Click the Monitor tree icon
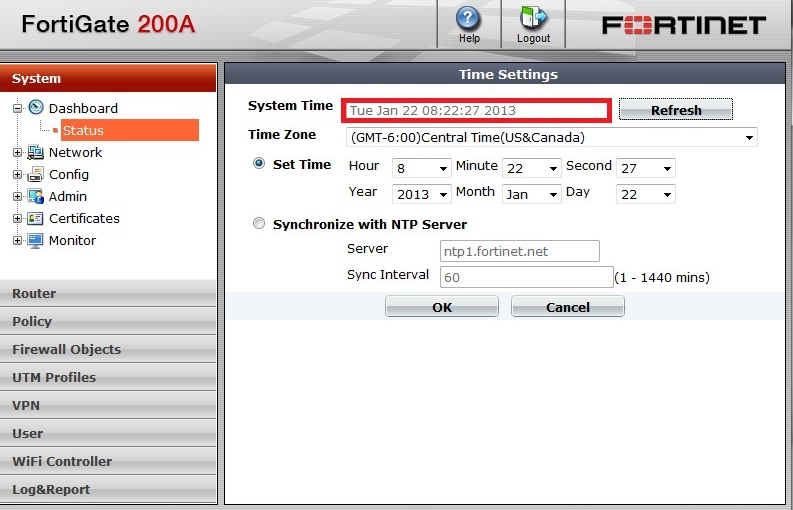 35,241
